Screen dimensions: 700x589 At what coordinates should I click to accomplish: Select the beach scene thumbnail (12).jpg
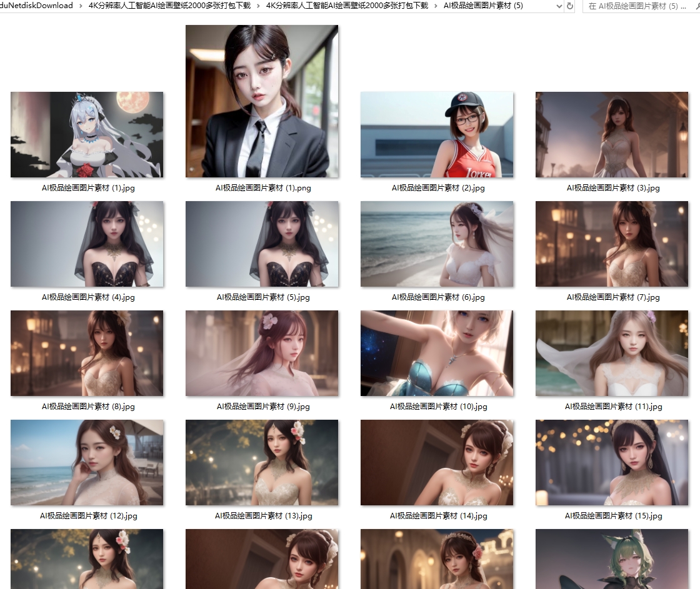point(87,462)
